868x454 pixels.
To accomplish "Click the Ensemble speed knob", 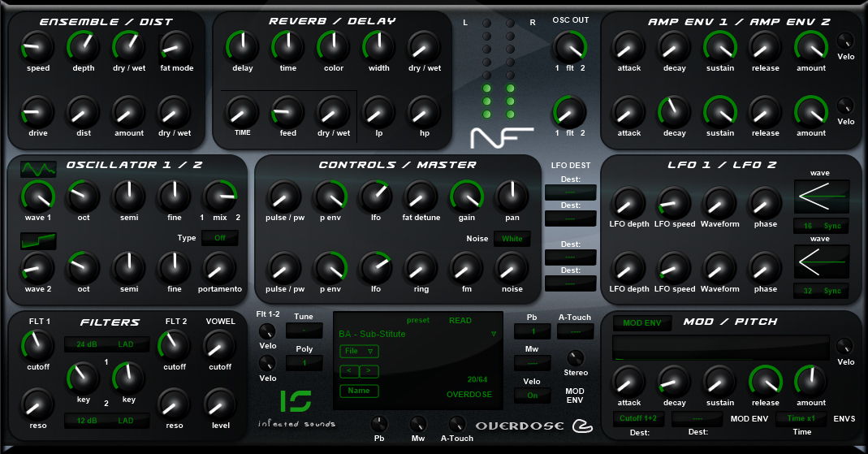I will [37, 47].
